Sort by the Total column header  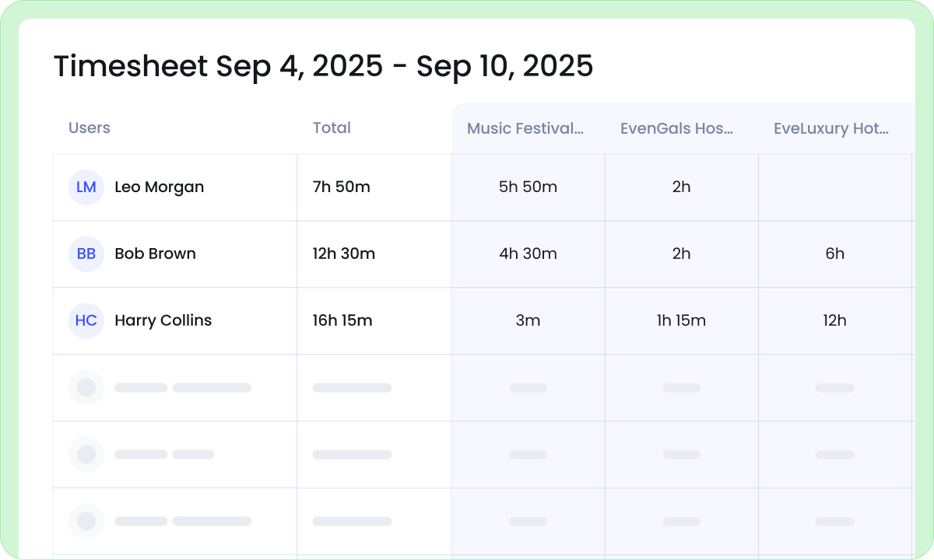coord(332,128)
